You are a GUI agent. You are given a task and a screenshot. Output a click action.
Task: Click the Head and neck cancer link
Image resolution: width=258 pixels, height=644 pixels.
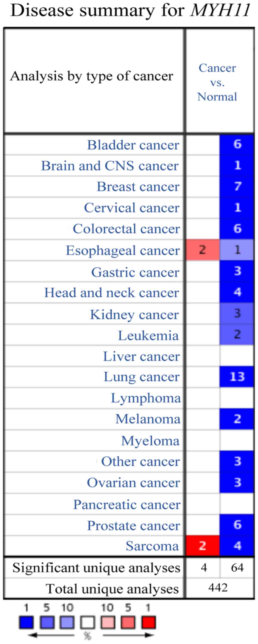tap(112, 293)
